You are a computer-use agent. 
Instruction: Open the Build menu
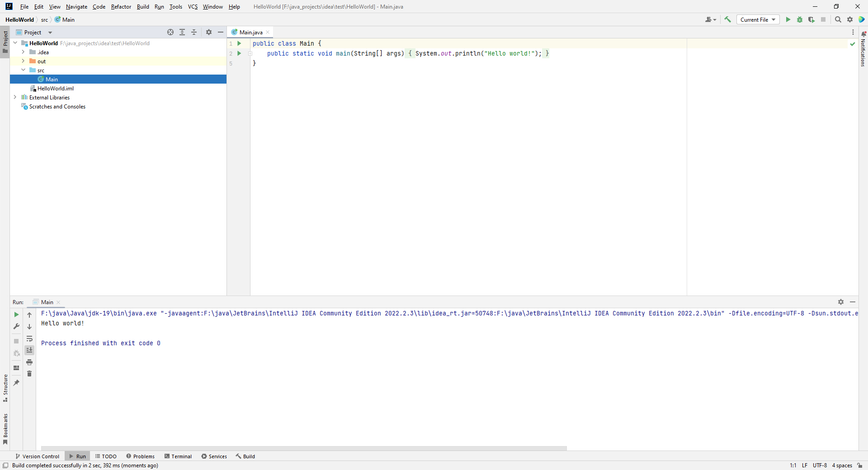coord(143,6)
